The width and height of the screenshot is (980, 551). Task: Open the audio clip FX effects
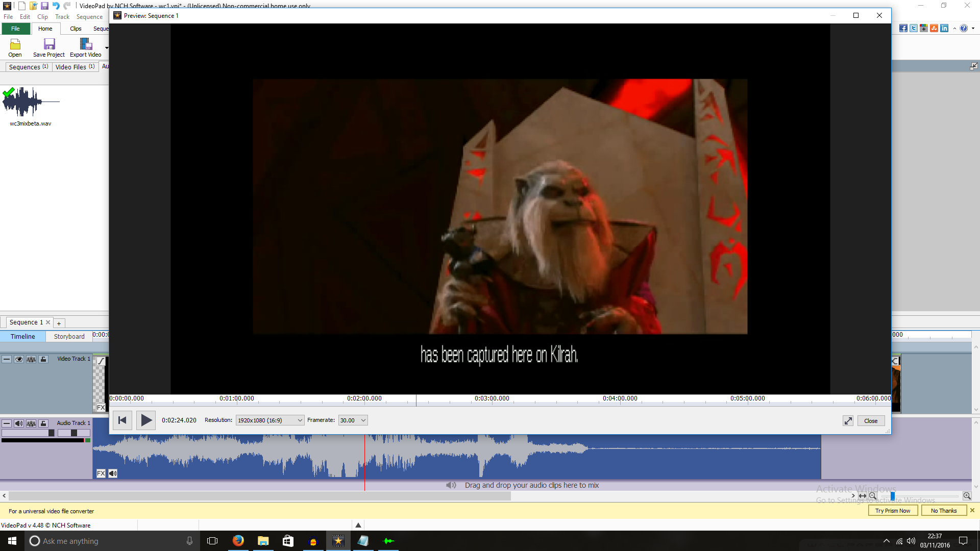[x=101, y=473]
